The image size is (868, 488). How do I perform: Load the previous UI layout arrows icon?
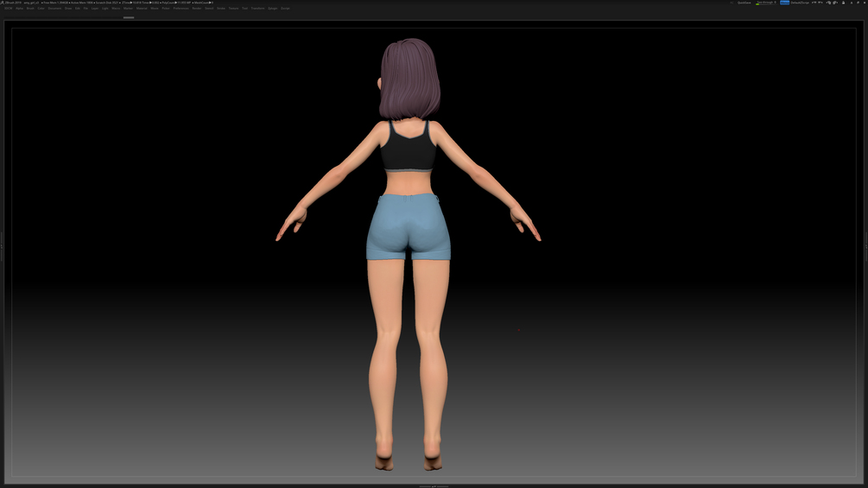(814, 3)
